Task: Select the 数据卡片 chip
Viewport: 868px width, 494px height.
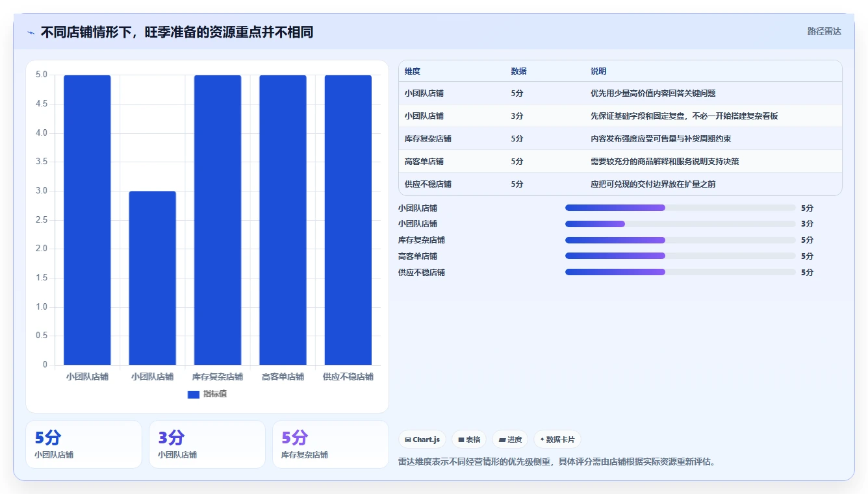Action: pos(557,439)
